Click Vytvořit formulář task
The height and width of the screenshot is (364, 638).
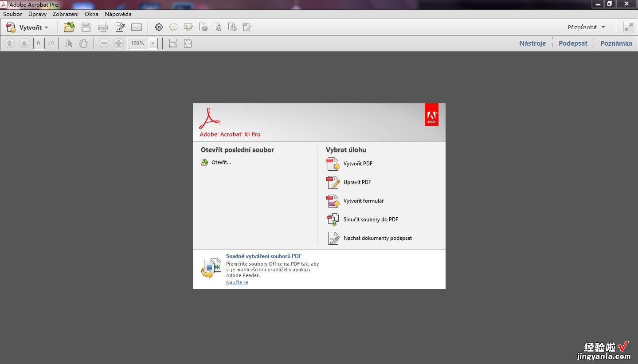click(x=364, y=201)
